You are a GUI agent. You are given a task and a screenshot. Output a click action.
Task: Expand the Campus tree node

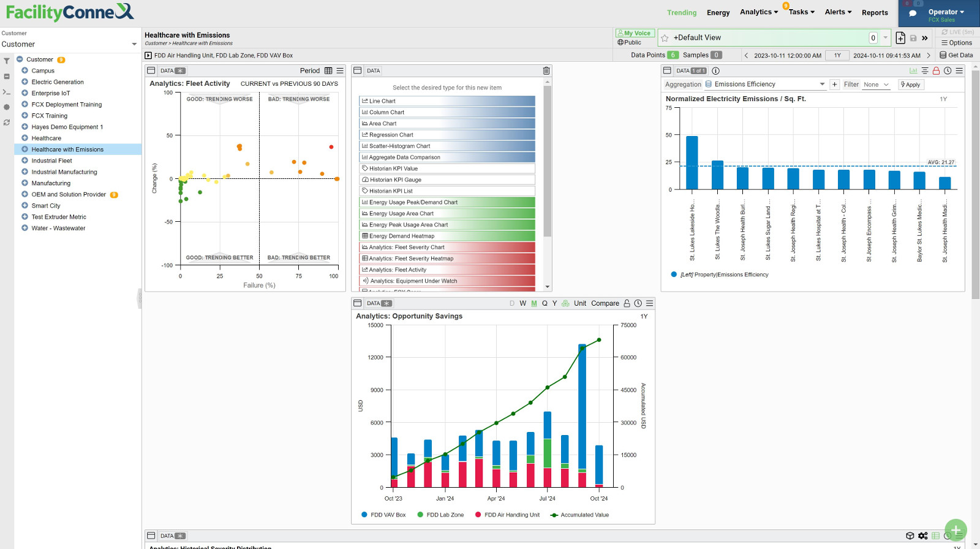click(25, 70)
